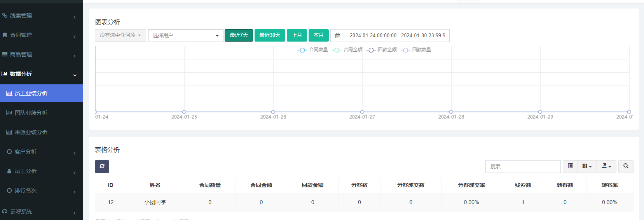Toggle the table card view icon

point(570,166)
